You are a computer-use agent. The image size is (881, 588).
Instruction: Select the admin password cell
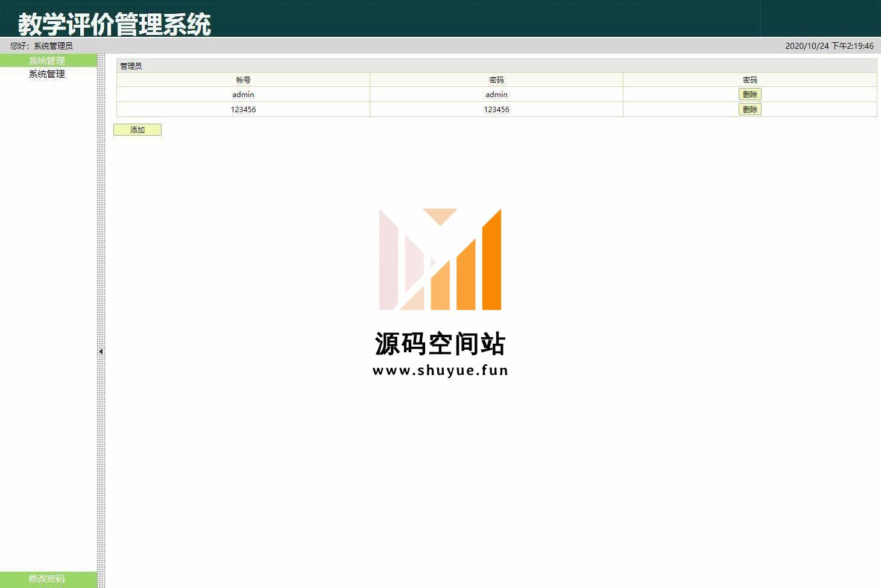tap(496, 95)
